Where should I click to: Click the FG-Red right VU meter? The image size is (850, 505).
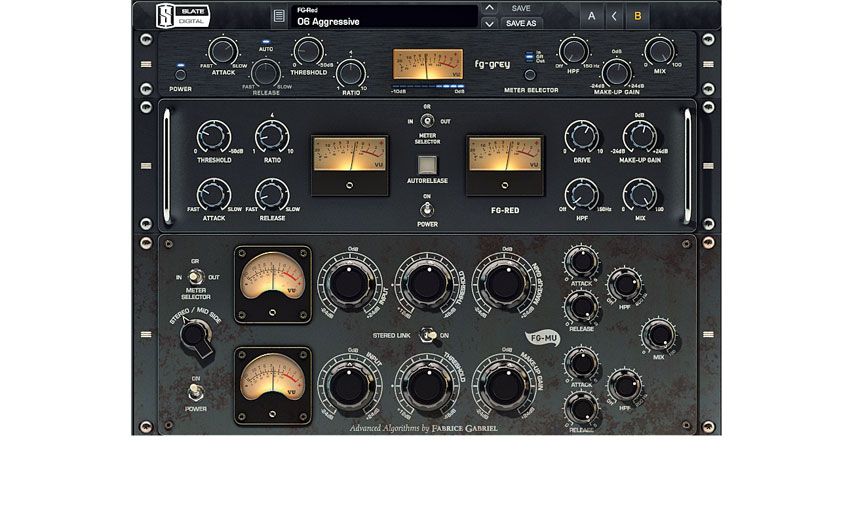(x=505, y=165)
